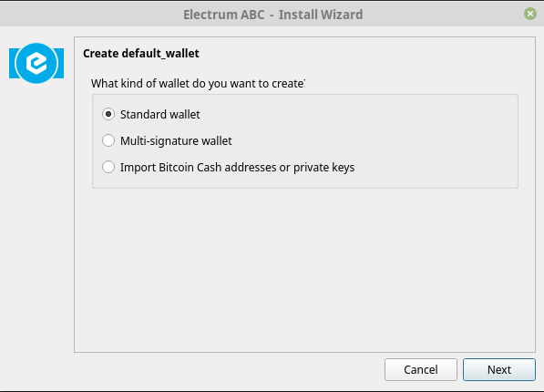This screenshot has width=544, height=392.
Task: Click the "Multi-signature wallet" label text
Action: [176, 141]
